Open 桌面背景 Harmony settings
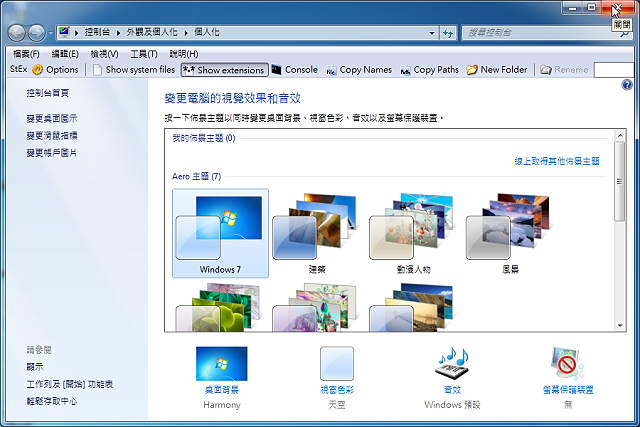Screen dimensions: 640x427 tap(222, 377)
